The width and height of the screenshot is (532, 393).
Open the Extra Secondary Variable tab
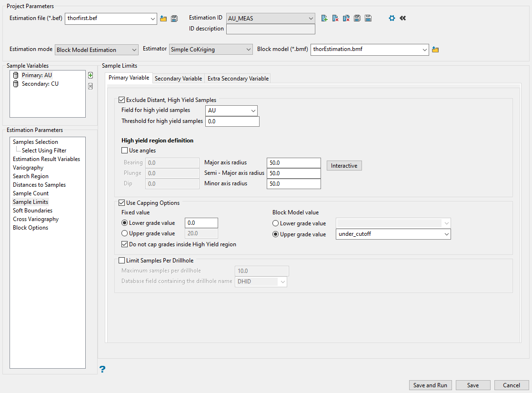(x=238, y=78)
